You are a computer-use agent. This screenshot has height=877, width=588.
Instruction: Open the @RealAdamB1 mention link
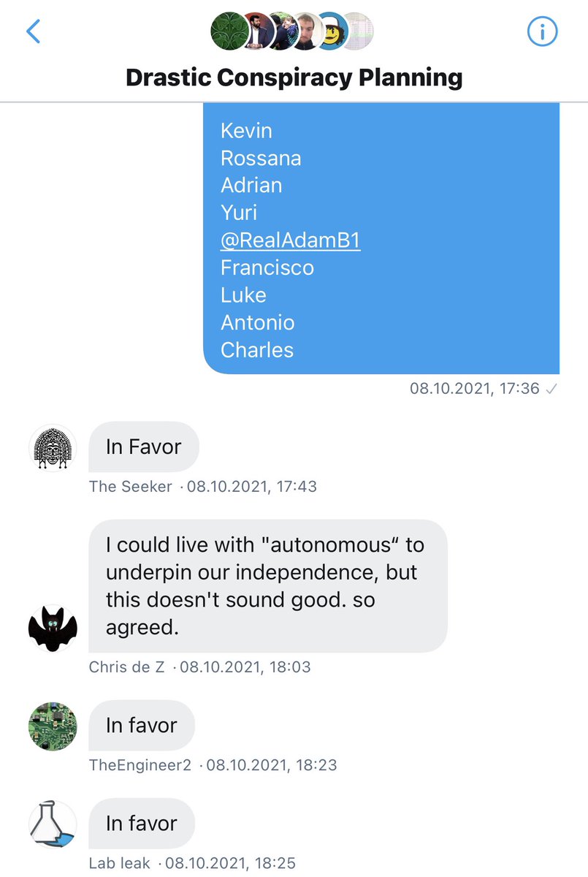click(290, 240)
